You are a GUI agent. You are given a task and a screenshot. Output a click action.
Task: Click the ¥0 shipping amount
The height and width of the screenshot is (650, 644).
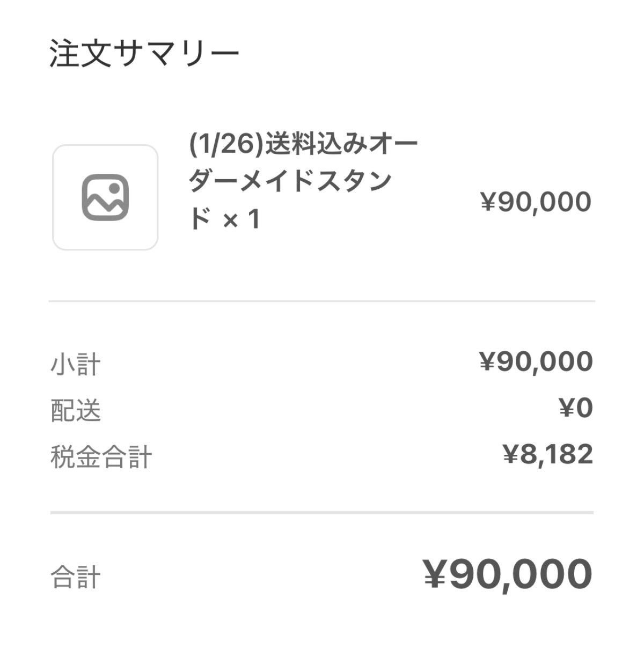tap(576, 408)
